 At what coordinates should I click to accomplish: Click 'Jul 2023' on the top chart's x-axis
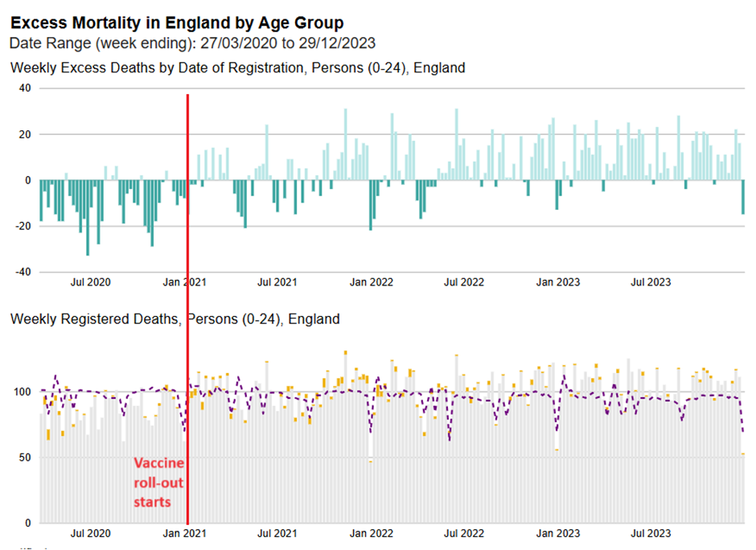(x=650, y=282)
